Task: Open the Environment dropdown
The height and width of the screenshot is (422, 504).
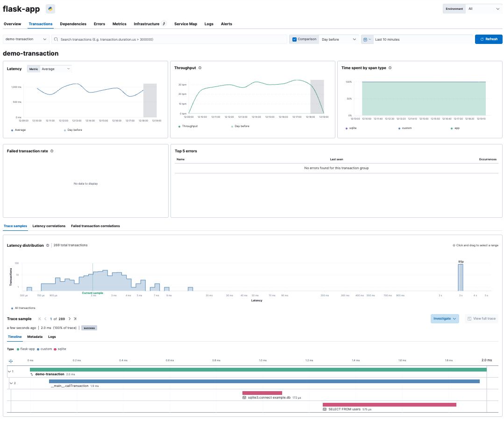Action: [x=483, y=9]
